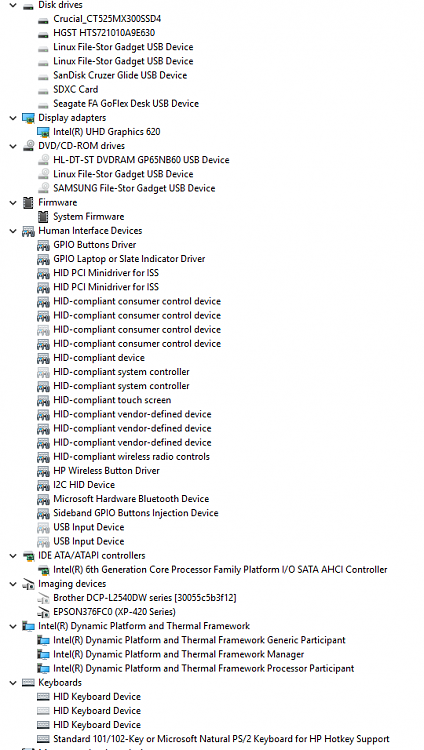Screen dimensions: 424x750
Task: Click the SanDisk Cruzer Glide drive icon
Action: 44,76
